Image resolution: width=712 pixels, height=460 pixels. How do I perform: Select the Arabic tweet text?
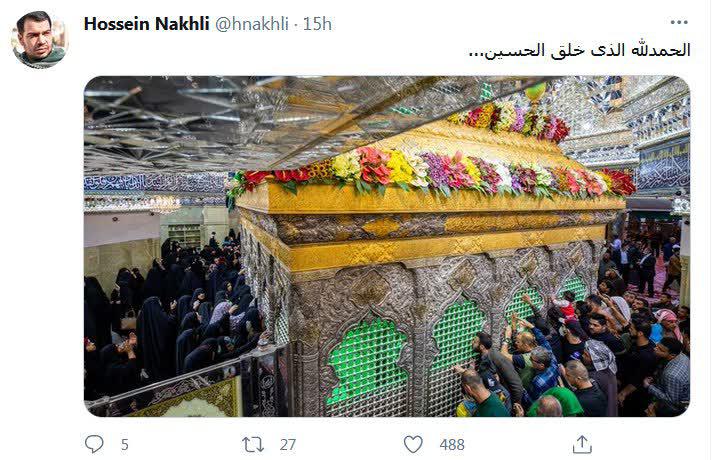coord(579,50)
